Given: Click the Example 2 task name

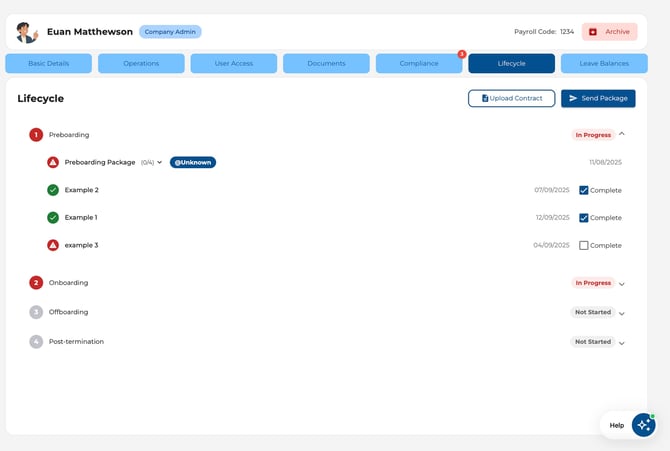Looking at the screenshot, I should 82,190.
